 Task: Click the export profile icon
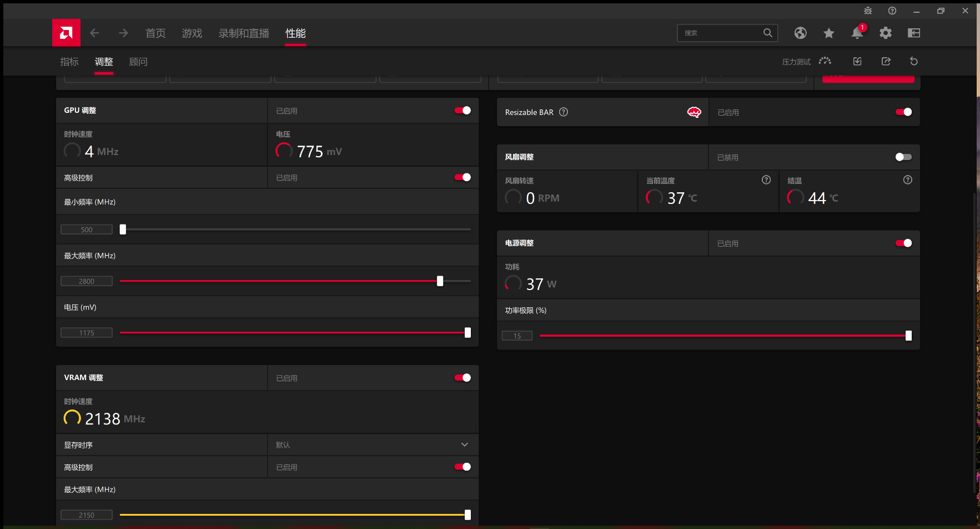coord(886,61)
